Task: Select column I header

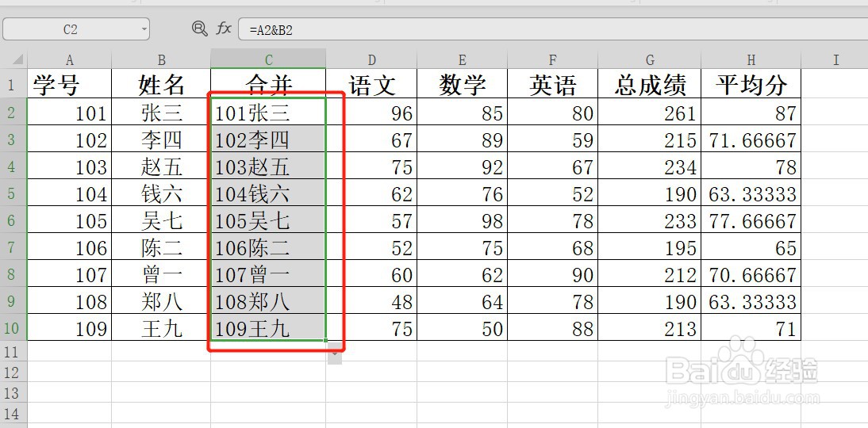Action: [835, 59]
